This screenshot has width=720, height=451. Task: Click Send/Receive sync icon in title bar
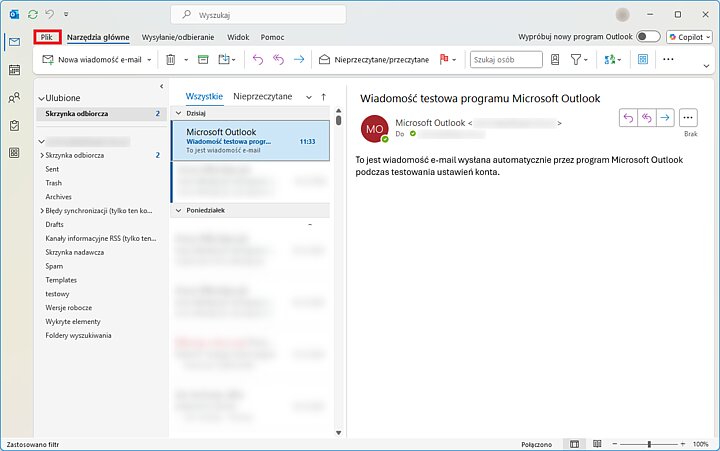(33, 15)
